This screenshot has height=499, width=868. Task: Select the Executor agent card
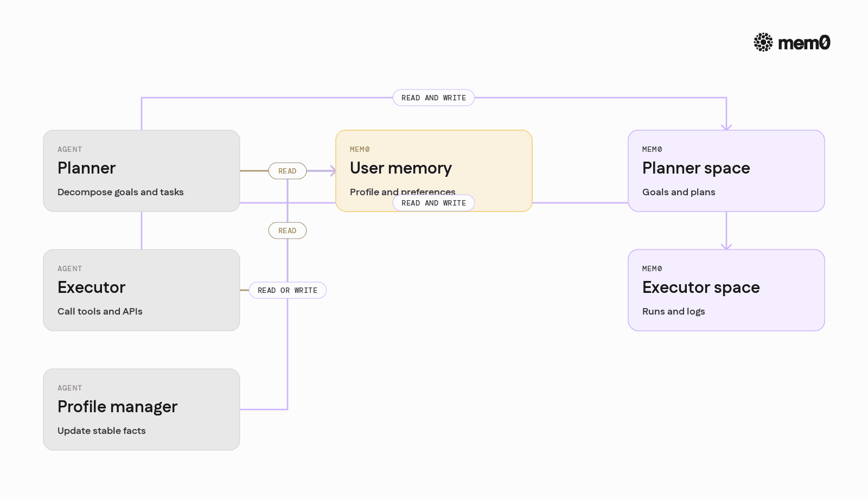pyautogui.click(x=142, y=290)
